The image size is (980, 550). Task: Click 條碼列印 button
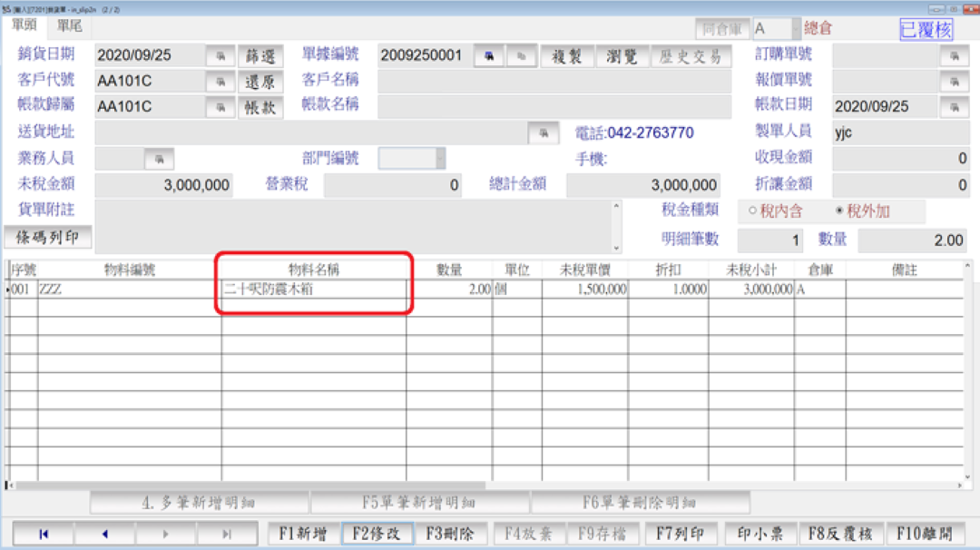tap(47, 238)
